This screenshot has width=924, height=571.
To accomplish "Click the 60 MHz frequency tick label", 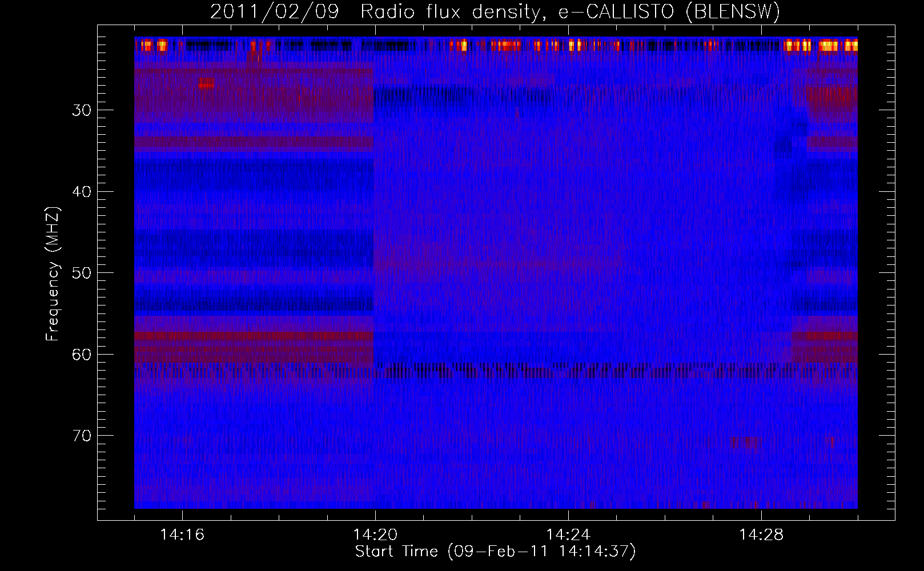I will 82,355.
